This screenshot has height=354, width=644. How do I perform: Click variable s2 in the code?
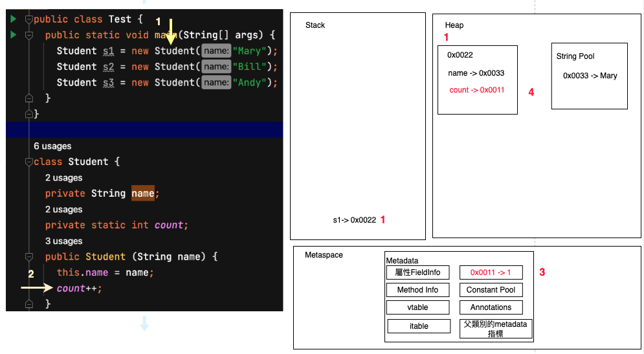(x=109, y=67)
